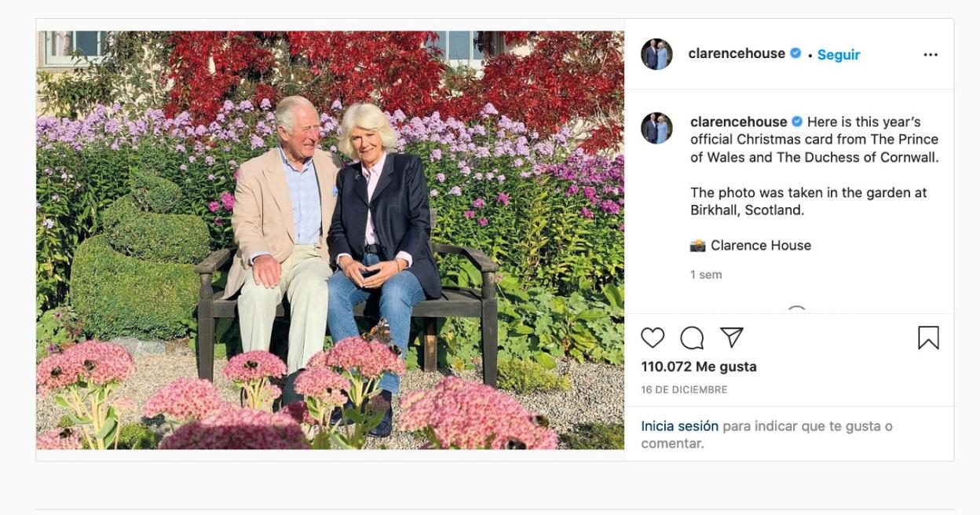
Task: Click the profile avatar beside the caption
Action: point(656,128)
